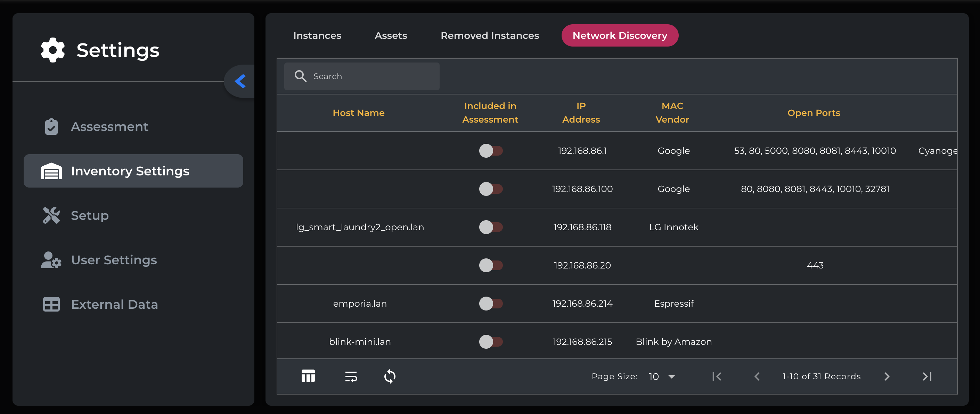The width and height of the screenshot is (980, 414).
Task: Click the search magnifier icon
Action: pos(300,76)
